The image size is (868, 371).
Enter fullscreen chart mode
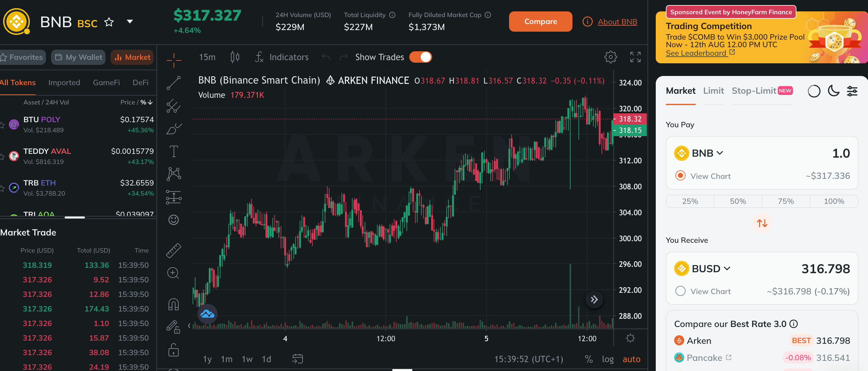[635, 57]
